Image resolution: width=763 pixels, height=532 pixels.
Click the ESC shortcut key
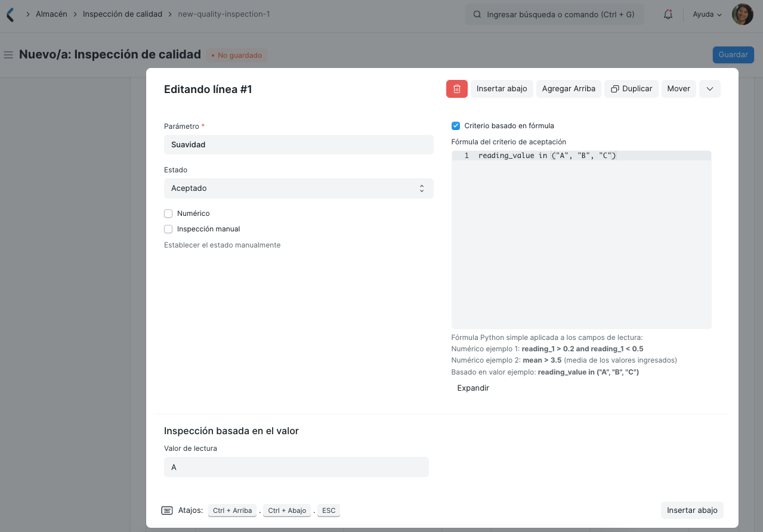(329, 511)
